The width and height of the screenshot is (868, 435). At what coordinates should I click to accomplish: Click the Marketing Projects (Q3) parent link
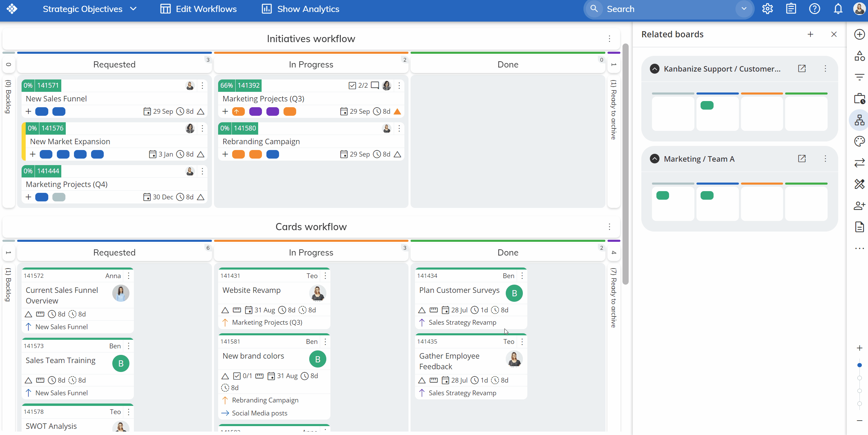(x=267, y=322)
